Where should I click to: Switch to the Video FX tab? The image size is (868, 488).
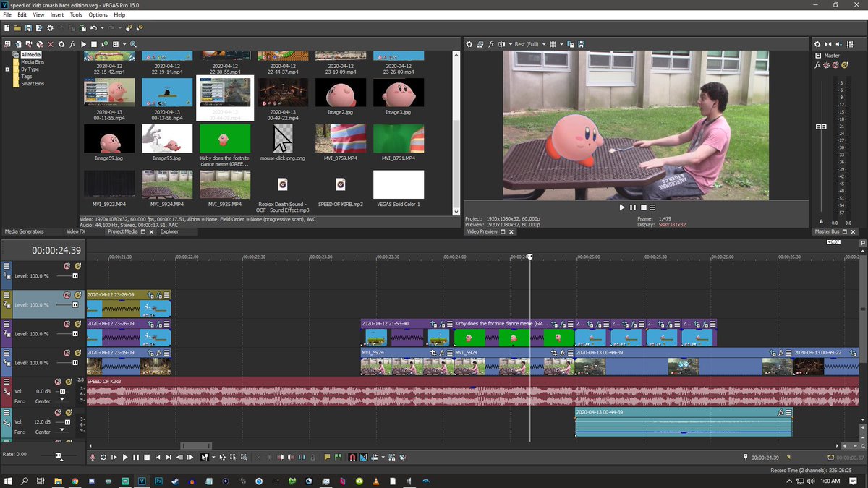76,231
